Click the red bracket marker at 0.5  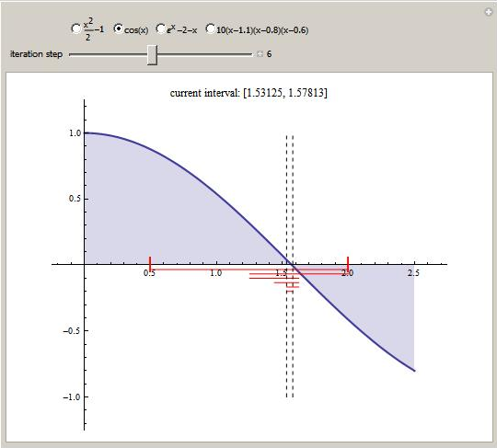point(150,264)
